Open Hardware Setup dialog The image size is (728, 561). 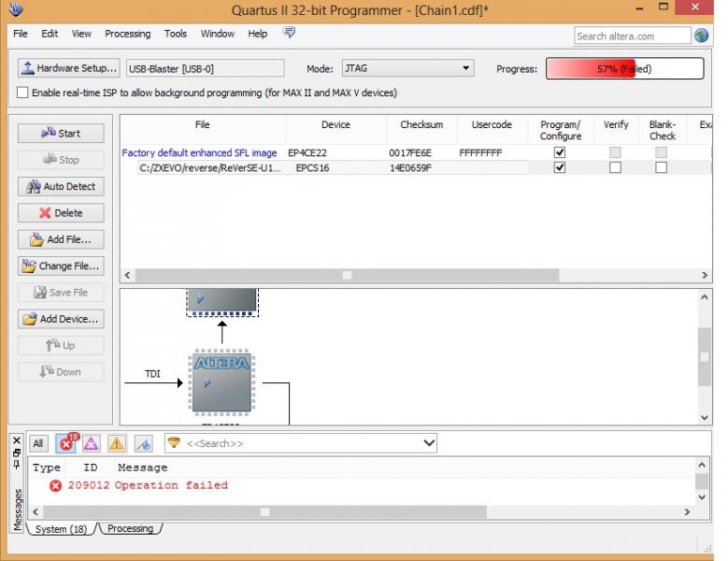pyautogui.click(x=69, y=68)
